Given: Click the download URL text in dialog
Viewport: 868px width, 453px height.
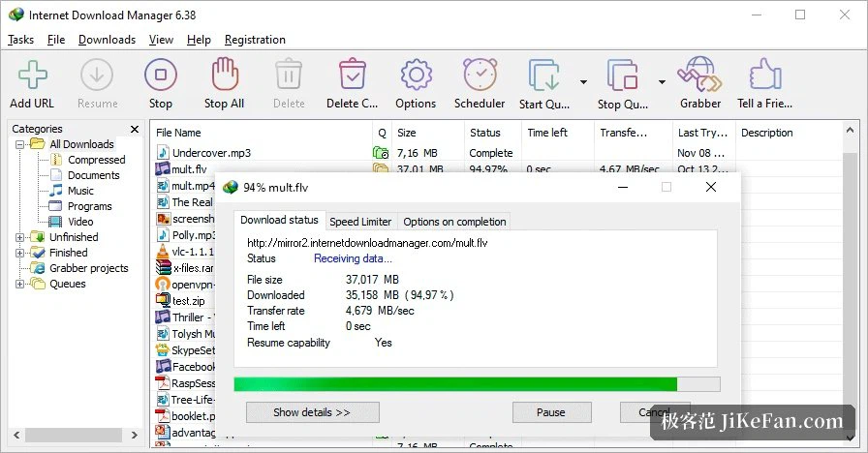Looking at the screenshot, I should pyautogui.click(x=367, y=243).
